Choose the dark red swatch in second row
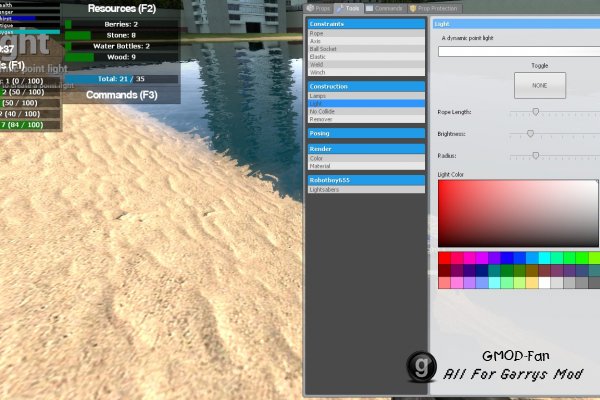This screenshot has height=400, width=600. tap(444, 271)
